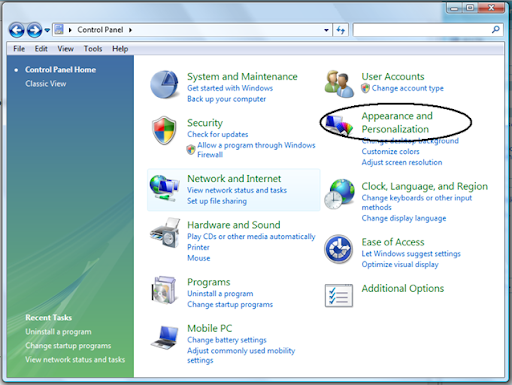Click Set up file sharing

(217, 201)
